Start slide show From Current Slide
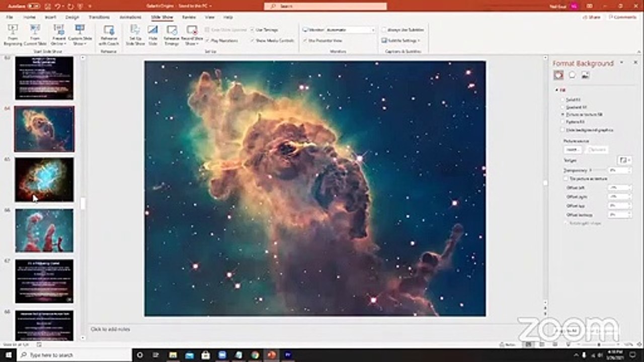 35,35
